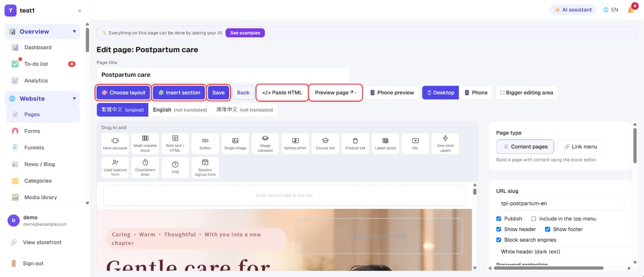This screenshot has height=277, width=644.
Task: Open Phone preview
Action: [392, 92]
